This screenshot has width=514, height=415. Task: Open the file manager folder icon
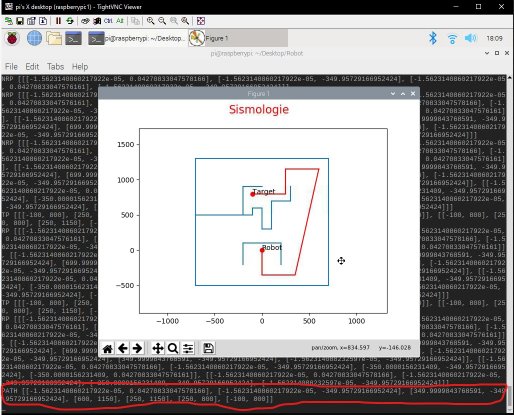pyautogui.click(x=54, y=38)
